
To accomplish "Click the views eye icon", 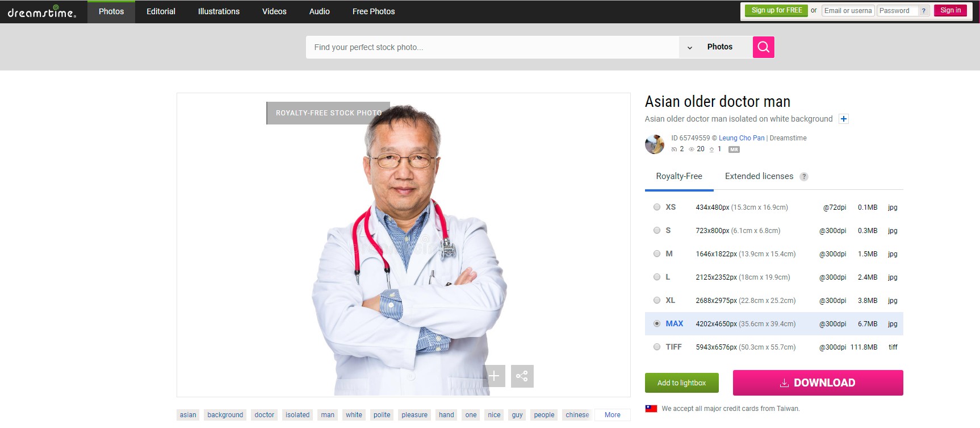I will (x=692, y=149).
